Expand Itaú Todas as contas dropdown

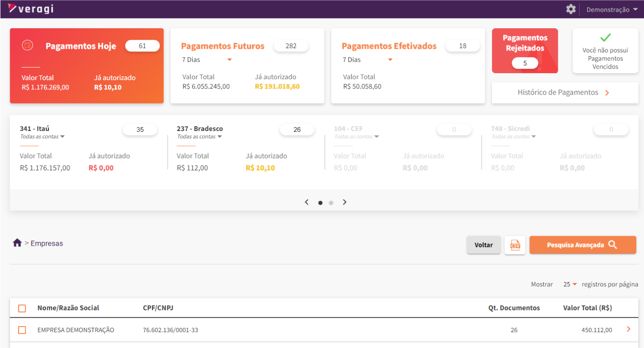(42, 137)
